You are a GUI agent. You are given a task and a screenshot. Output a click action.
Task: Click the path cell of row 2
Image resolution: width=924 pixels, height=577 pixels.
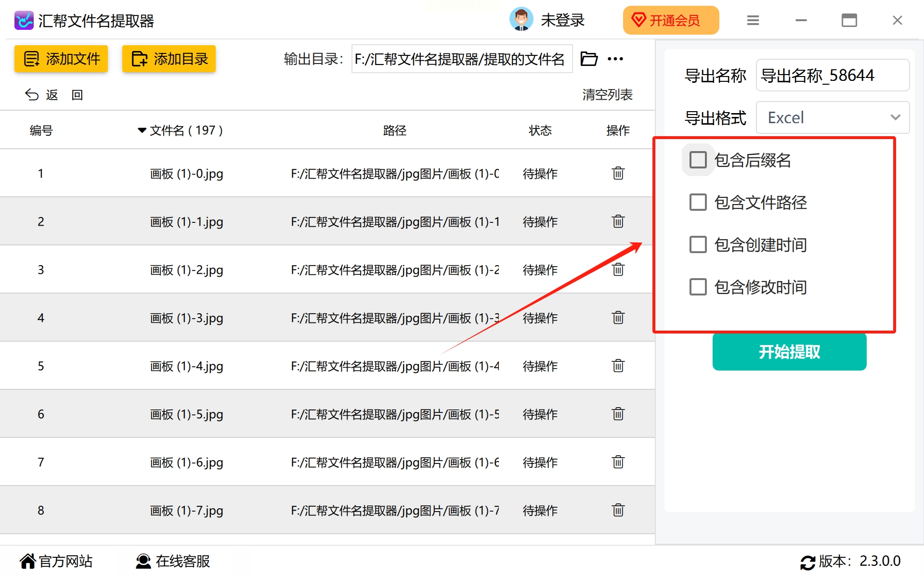pyautogui.click(x=395, y=222)
